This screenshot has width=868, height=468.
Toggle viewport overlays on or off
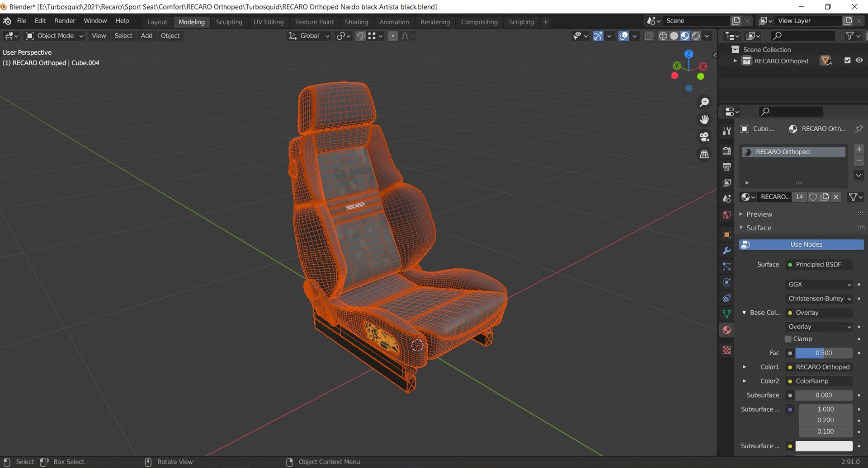click(x=623, y=36)
